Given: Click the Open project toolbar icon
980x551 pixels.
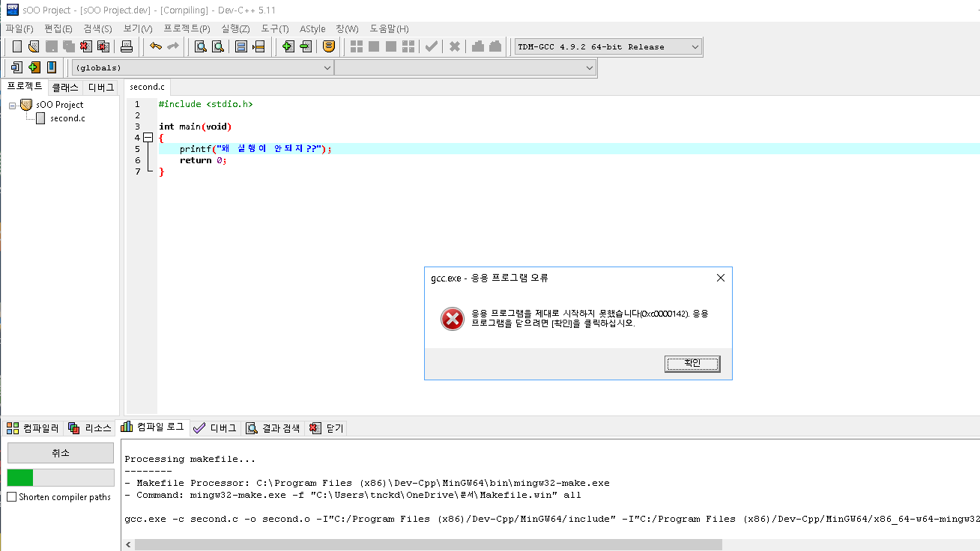Looking at the screenshot, I should pyautogui.click(x=33, y=46).
